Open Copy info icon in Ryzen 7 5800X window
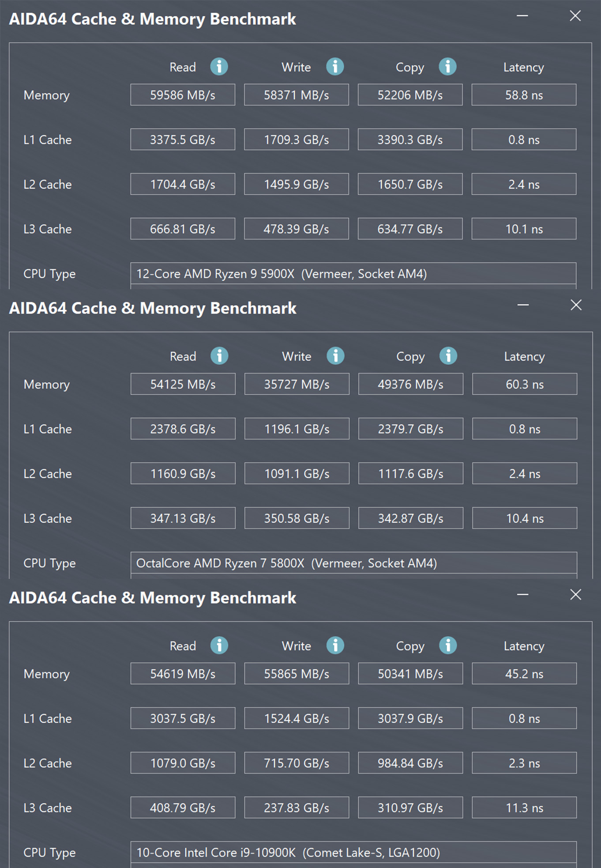This screenshot has height=868, width=601. point(448,356)
